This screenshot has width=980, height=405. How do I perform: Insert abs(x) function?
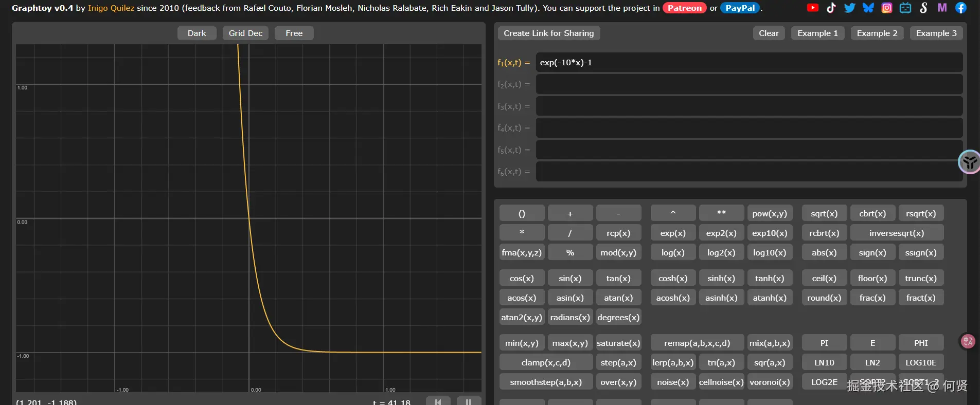pos(824,252)
